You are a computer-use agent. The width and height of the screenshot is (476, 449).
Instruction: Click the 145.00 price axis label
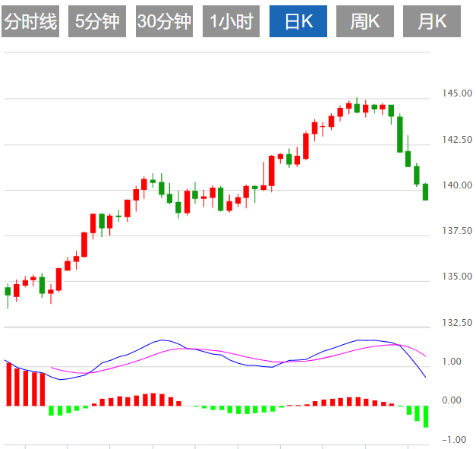[x=458, y=93]
